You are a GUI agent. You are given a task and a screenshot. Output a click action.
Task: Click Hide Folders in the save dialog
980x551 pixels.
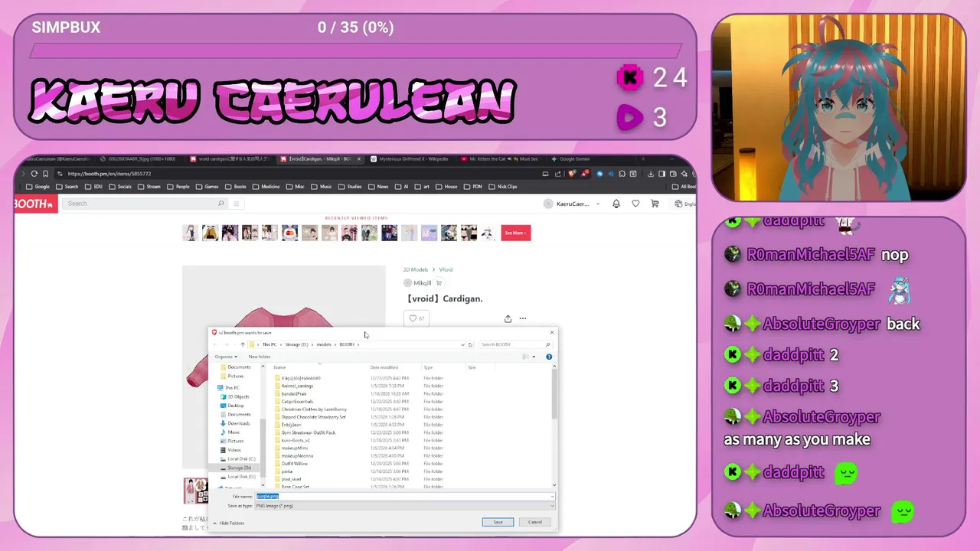(229, 523)
